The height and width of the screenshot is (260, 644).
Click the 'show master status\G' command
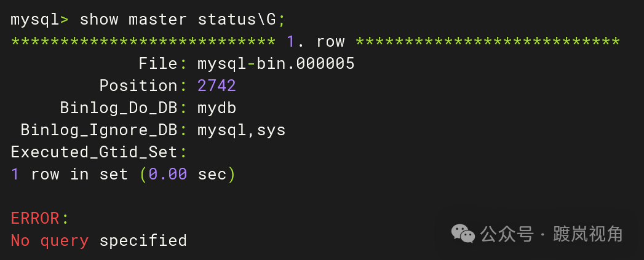[178, 19]
